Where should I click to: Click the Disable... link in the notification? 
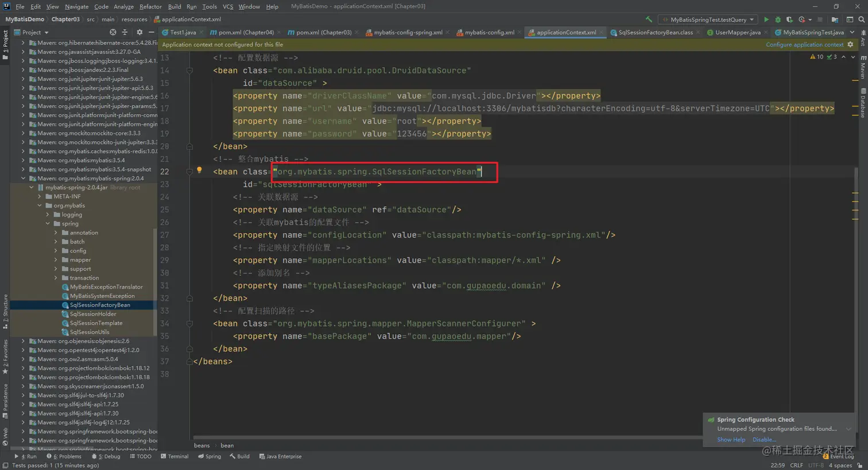pos(764,440)
